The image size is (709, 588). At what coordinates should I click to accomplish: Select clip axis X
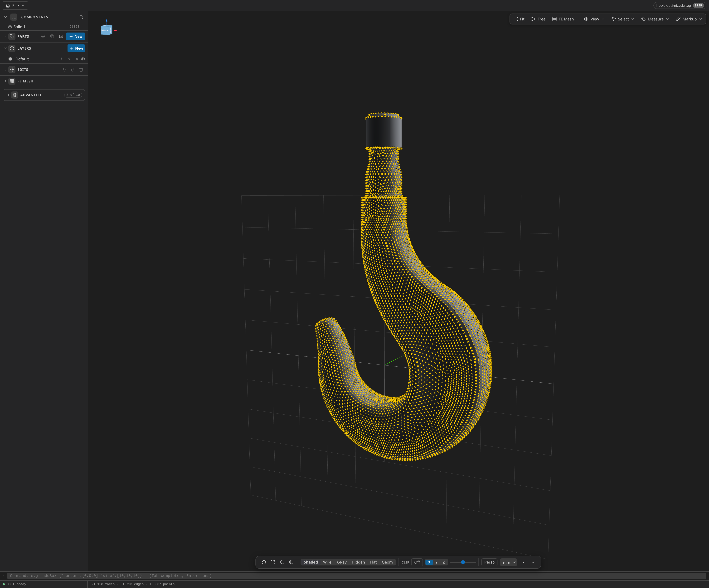429,562
